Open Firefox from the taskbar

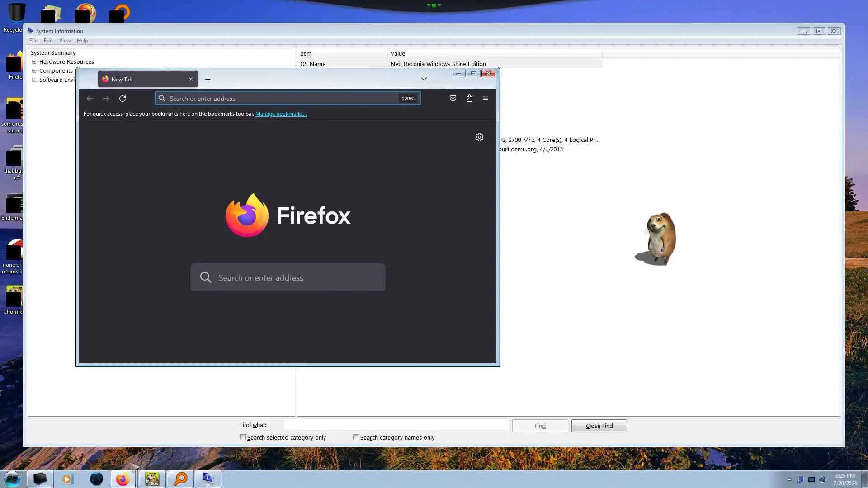123,479
